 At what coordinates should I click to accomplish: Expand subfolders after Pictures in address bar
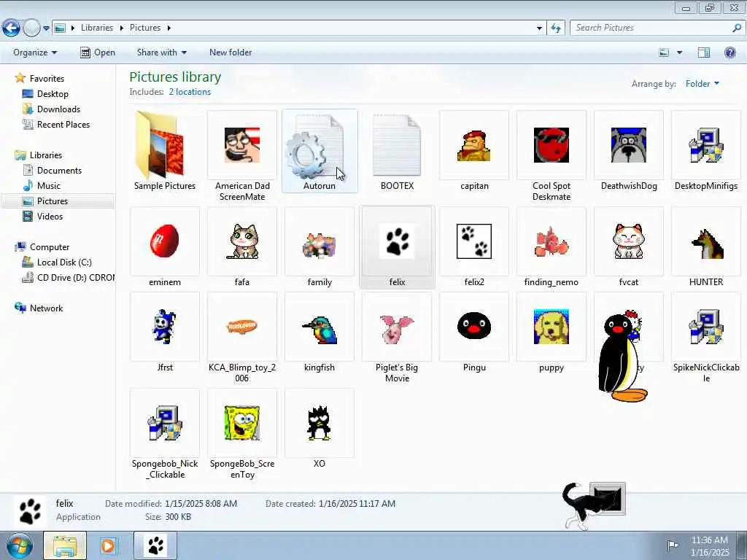pyautogui.click(x=169, y=28)
